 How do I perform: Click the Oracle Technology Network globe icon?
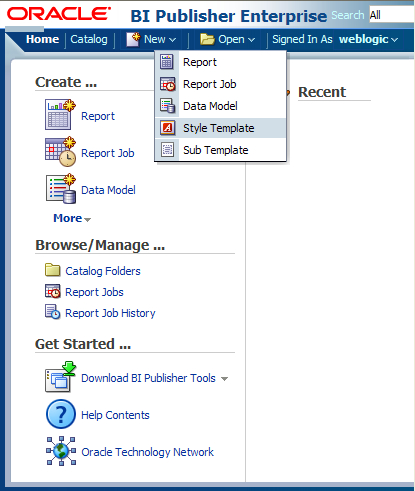[60, 451]
